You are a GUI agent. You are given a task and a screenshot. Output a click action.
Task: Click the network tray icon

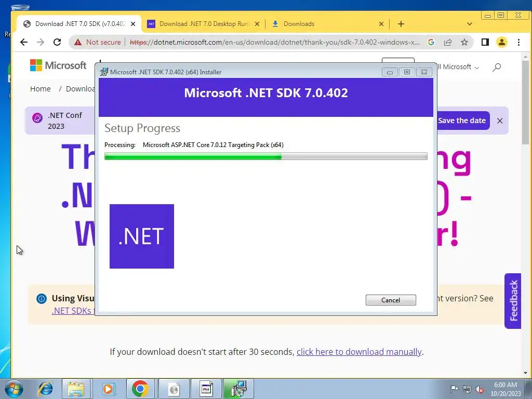point(467,389)
